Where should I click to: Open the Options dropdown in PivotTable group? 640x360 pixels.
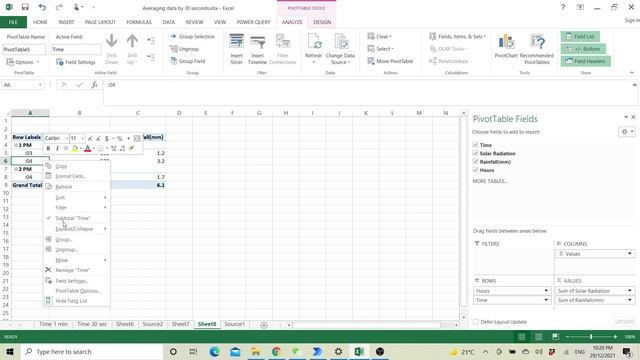pyautogui.click(x=23, y=62)
